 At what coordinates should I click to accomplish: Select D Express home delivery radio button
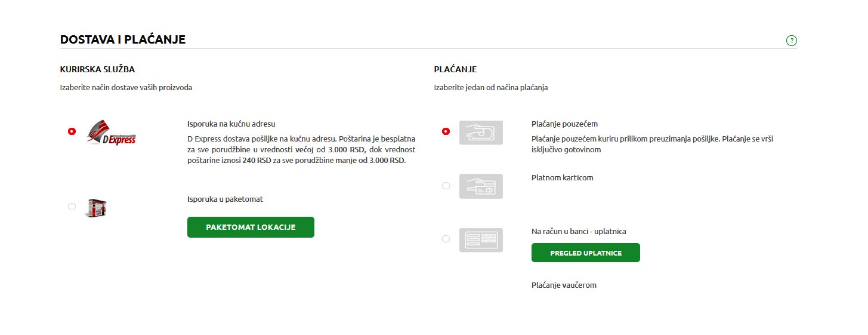pos(72,131)
